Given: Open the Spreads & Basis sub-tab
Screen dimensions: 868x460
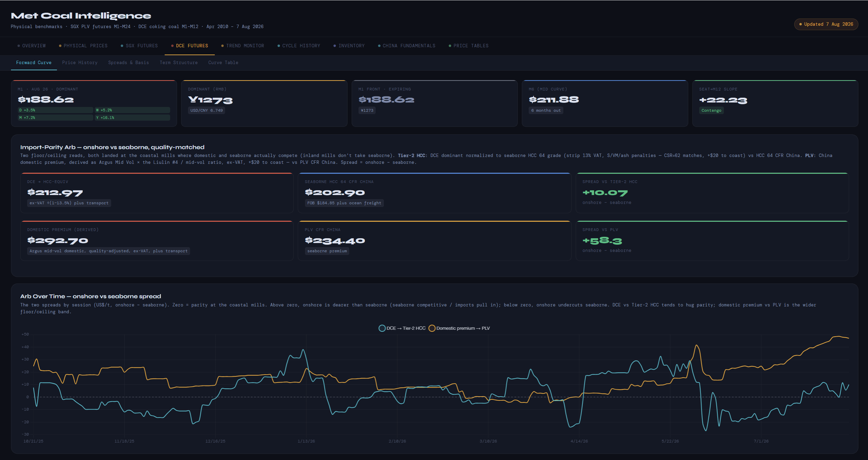Looking at the screenshot, I should pyautogui.click(x=128, y=62).
